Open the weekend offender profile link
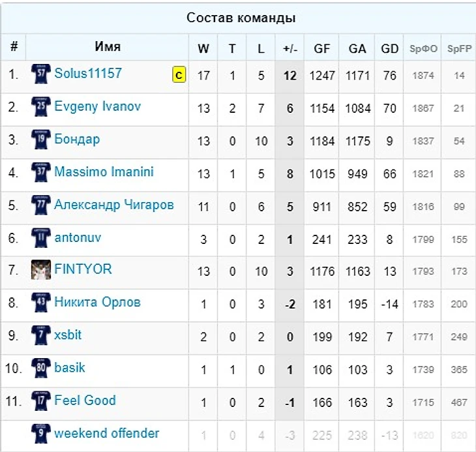476x452 pixels. coord(106,433)
